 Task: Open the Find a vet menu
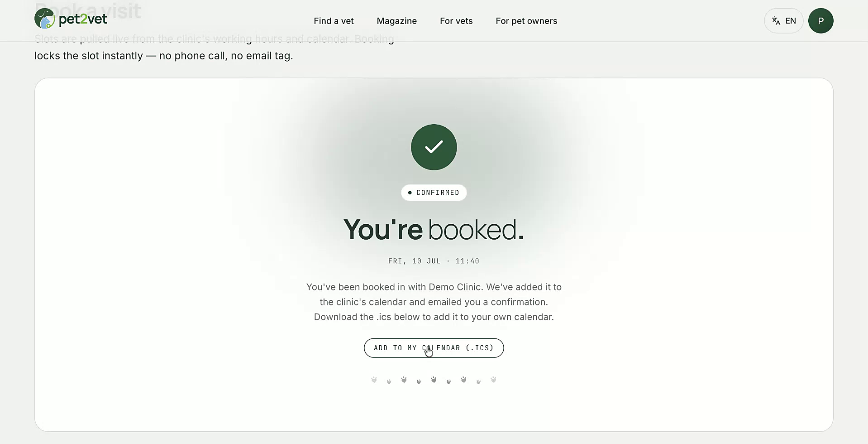tap(334, 21)
